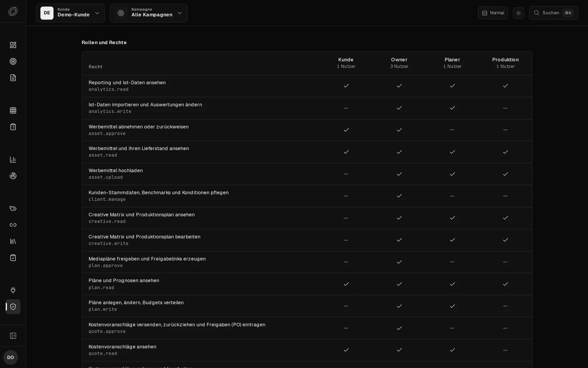Select the row 'Creative Matrix und Produktionsplan ansehen'

click(x=307, y=218)
